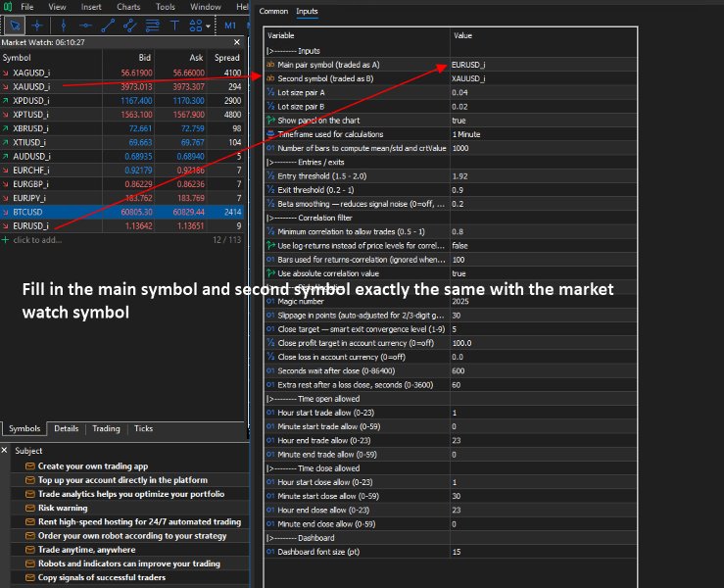Screen dimensions: 724x588
Task: Choose the equidistant channel tool
Action: pyautogui.click(x=129, y=25)
